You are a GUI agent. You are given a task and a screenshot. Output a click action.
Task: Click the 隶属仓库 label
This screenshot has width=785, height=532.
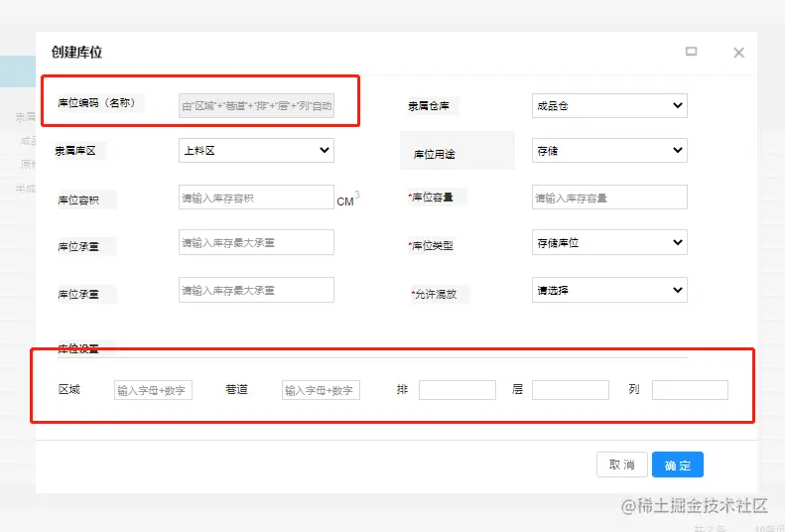(429, 106)
